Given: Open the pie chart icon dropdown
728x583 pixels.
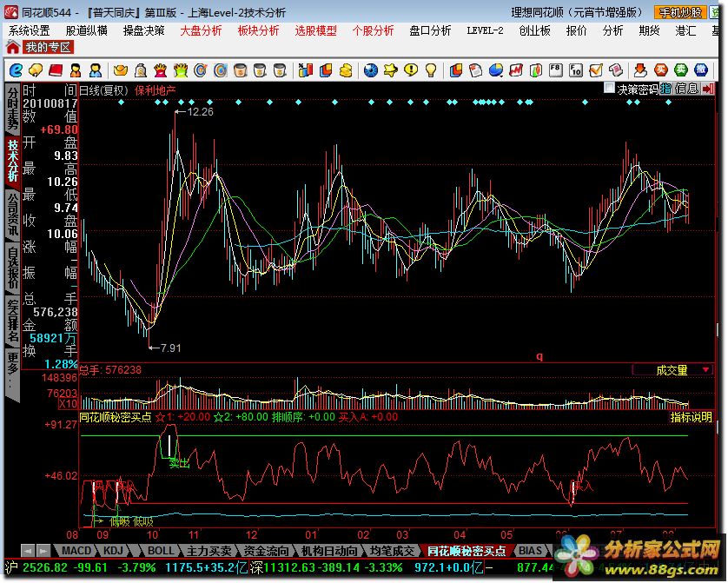Looking at the screenshot, I should coord(496,70).
